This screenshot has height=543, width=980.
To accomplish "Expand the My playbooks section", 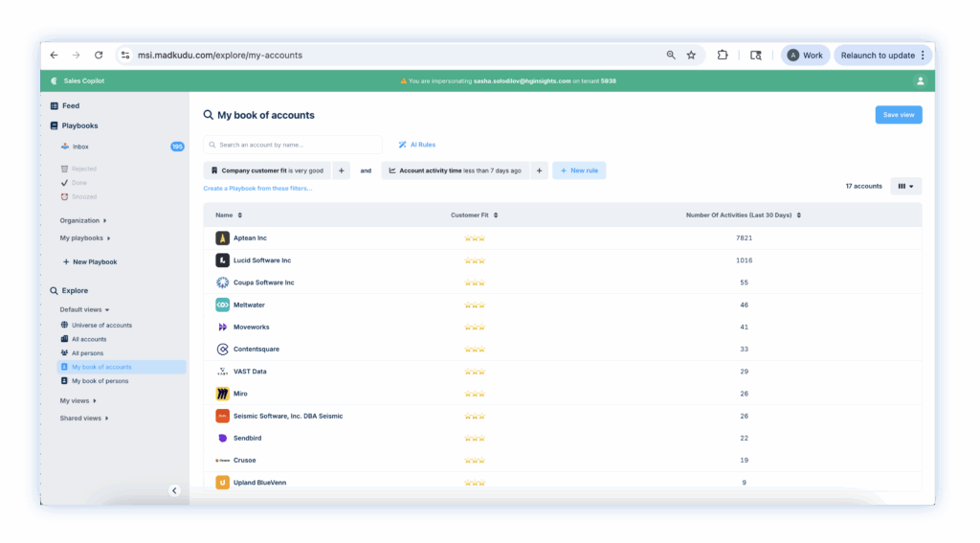I will [85, 238].
